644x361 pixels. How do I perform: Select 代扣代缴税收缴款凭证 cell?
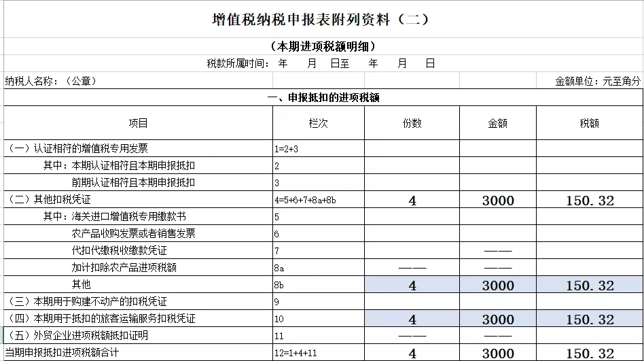pyautogui.click(x=138, y=250)
